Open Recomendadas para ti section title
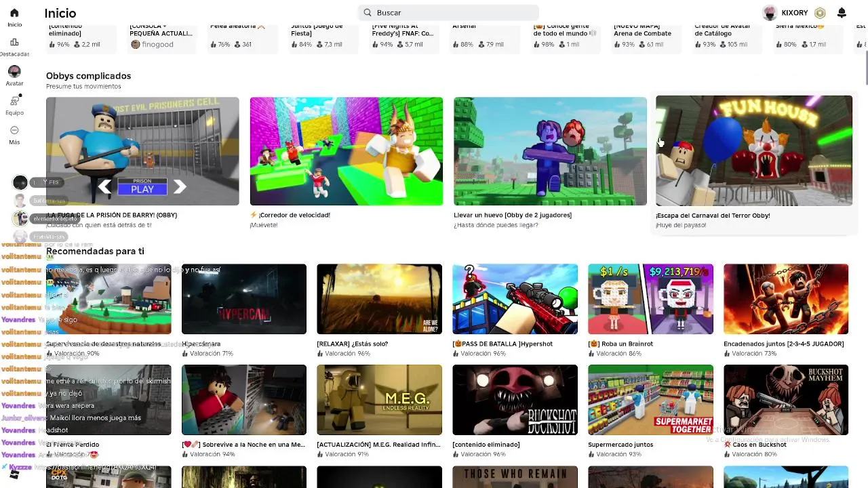 [x=95, y=251]
